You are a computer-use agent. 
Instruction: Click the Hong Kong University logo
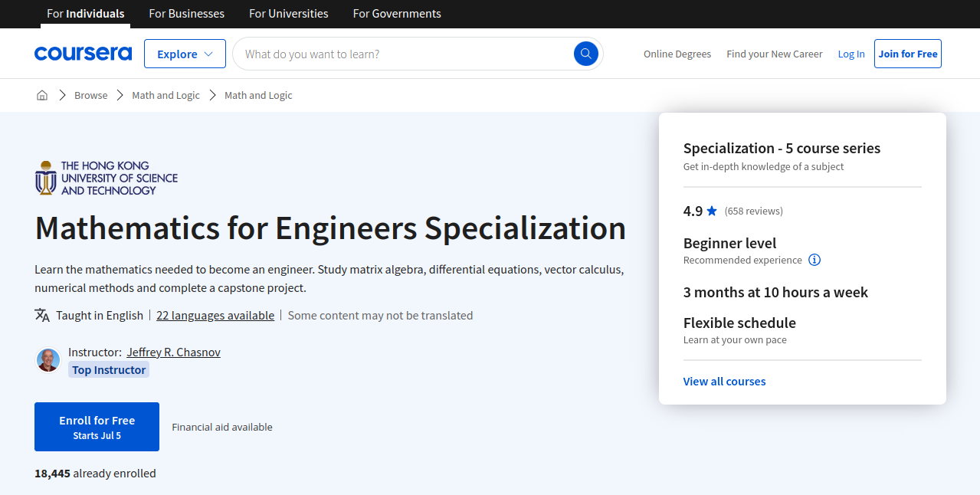click(107, 178)
